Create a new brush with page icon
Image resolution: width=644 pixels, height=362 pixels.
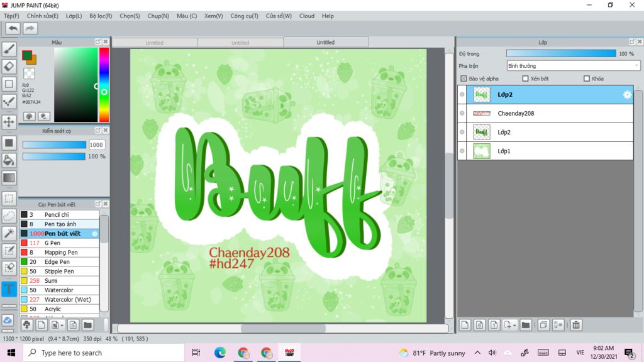(x=42, y=325)
